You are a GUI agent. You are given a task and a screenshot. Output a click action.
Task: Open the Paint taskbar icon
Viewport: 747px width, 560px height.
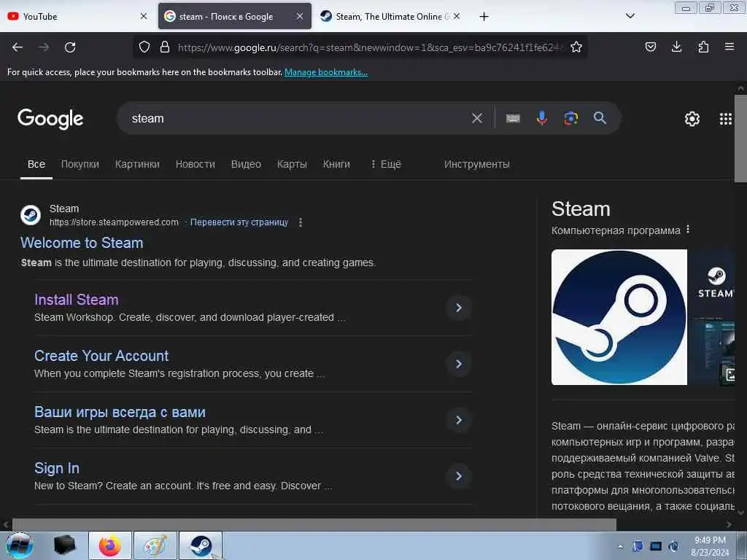[x=155, y=545]
